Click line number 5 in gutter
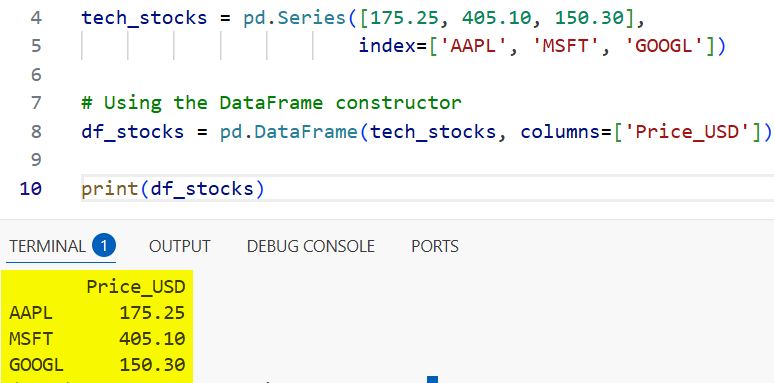Screen dimensions: 774x383 coord(36,46)
